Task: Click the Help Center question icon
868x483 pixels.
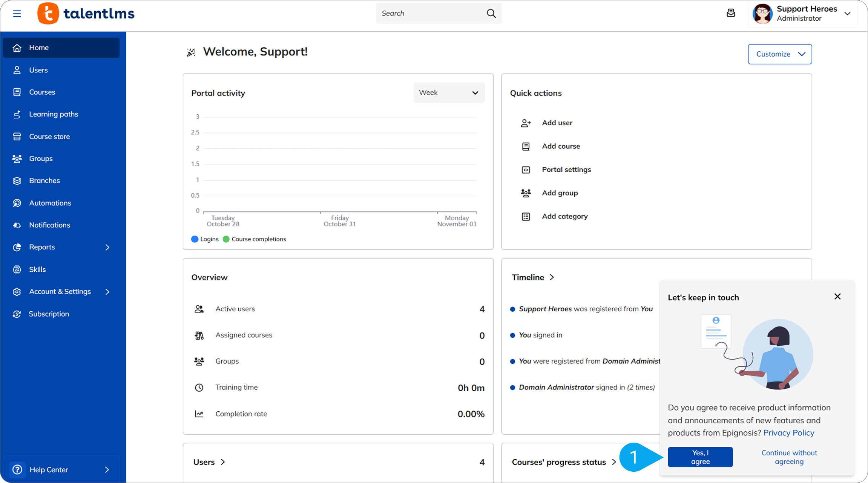Action: tap(17, 470)
